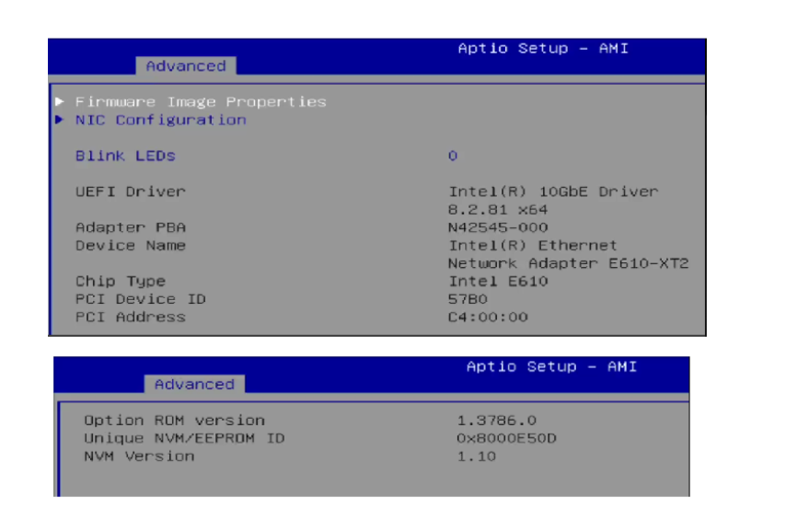Click Unique NVM/EEPROM ID label
Image resolution: width=786 pixels, height=532 pixels.
pyautogui.click(x=184, y=438)
